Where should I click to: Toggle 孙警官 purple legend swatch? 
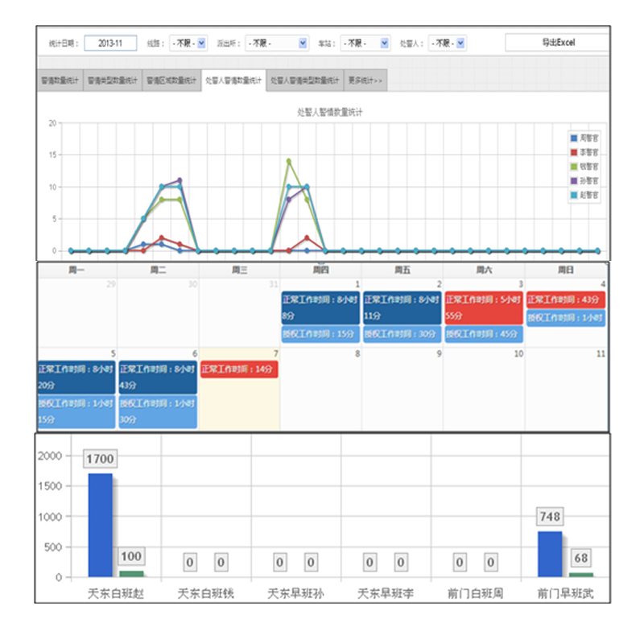574,181
